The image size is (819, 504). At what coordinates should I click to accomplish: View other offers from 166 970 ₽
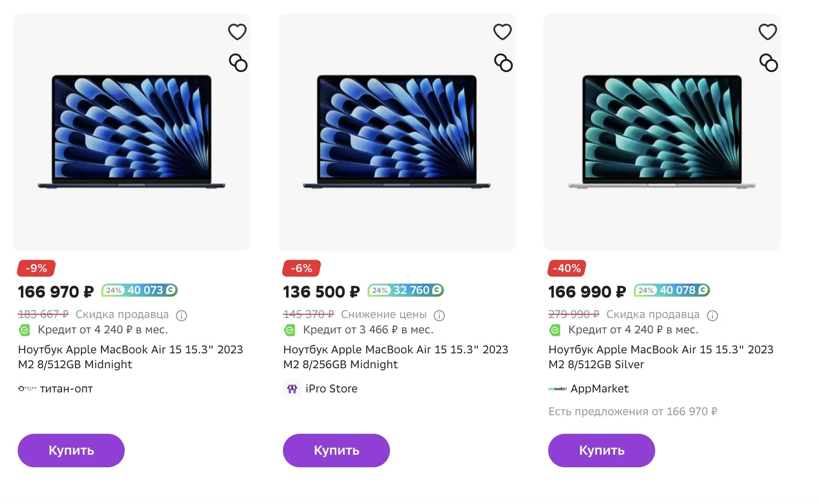tap(632, 411)
